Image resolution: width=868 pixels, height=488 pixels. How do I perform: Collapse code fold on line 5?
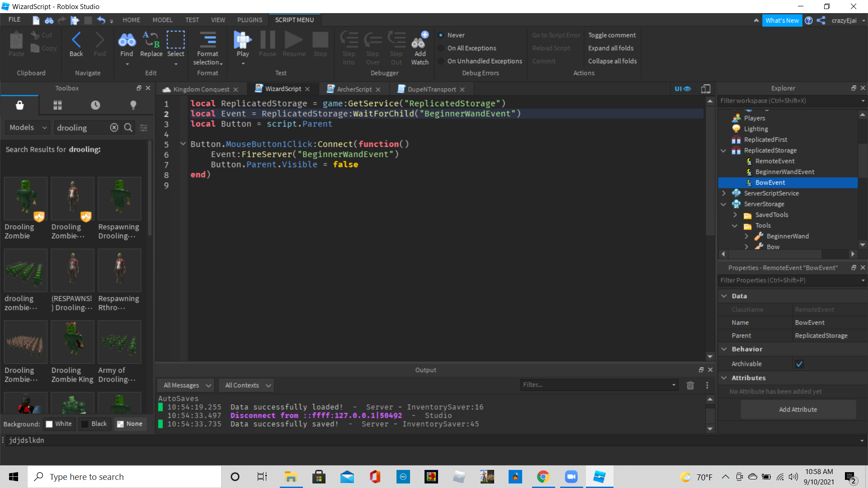click(x=183, y=144)
